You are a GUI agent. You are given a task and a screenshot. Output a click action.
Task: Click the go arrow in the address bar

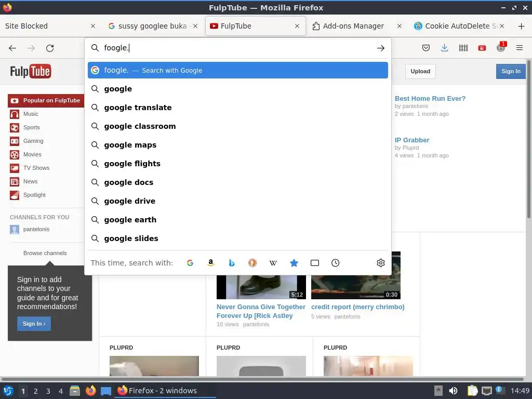pos(381,48)
